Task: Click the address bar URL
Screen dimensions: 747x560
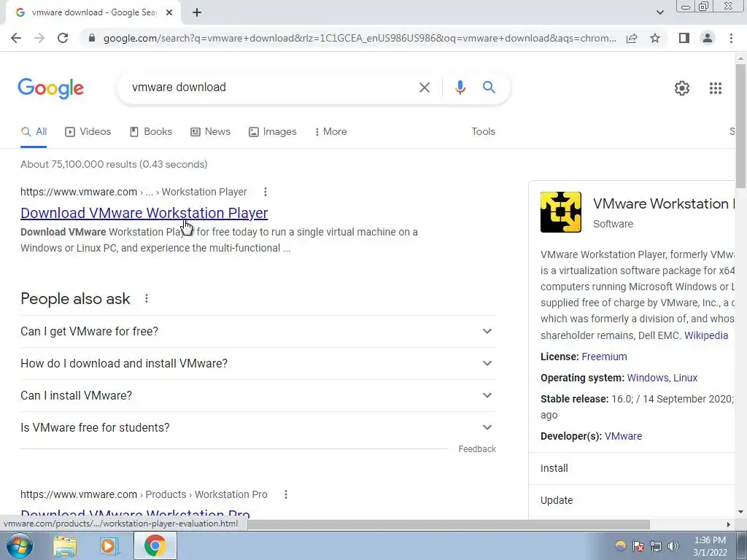Action: [x=360, y=38]
